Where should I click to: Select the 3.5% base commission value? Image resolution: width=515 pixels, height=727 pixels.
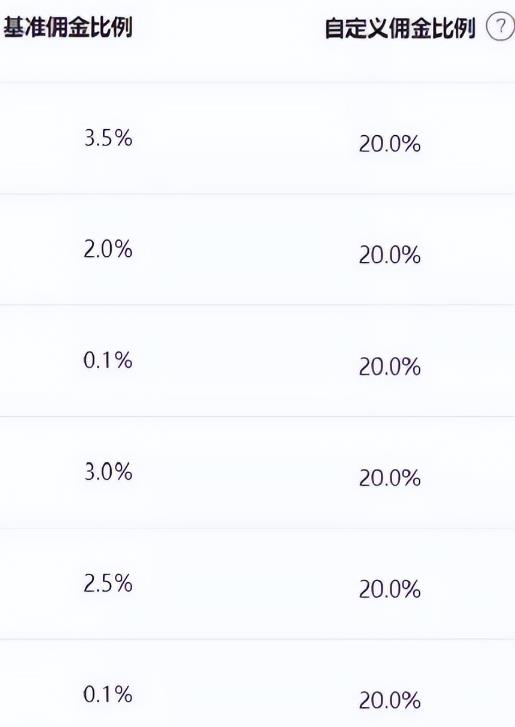click(x=108, y=138)
